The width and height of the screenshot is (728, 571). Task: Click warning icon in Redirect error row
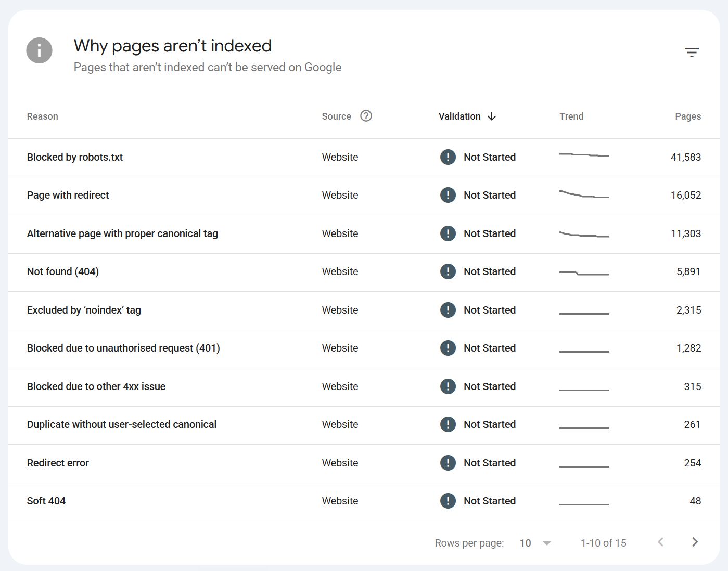(x=448, y=463)
